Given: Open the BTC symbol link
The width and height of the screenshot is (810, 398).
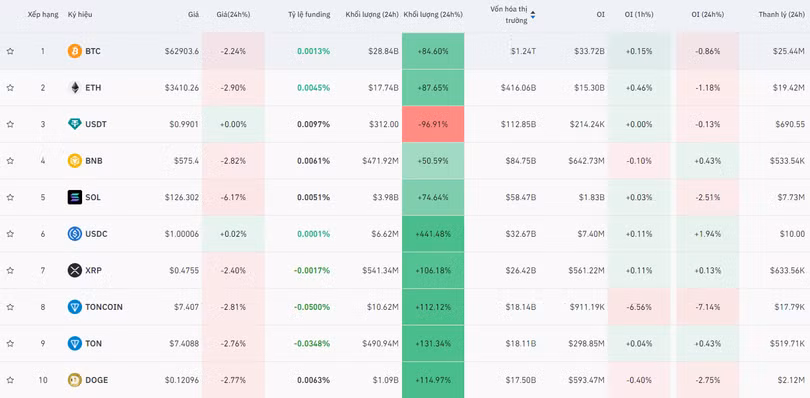Looking at the screenshot, I should coord(93,51).
